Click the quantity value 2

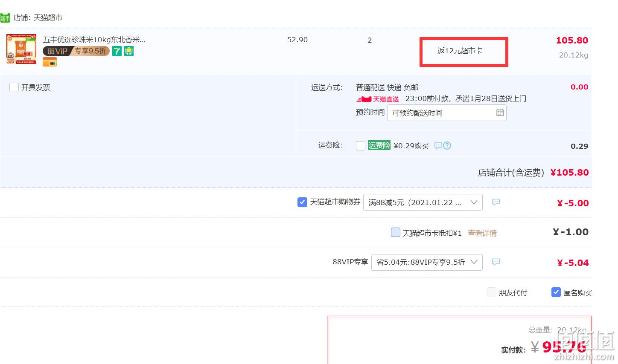pyautogui.click(x=370, y=40)
